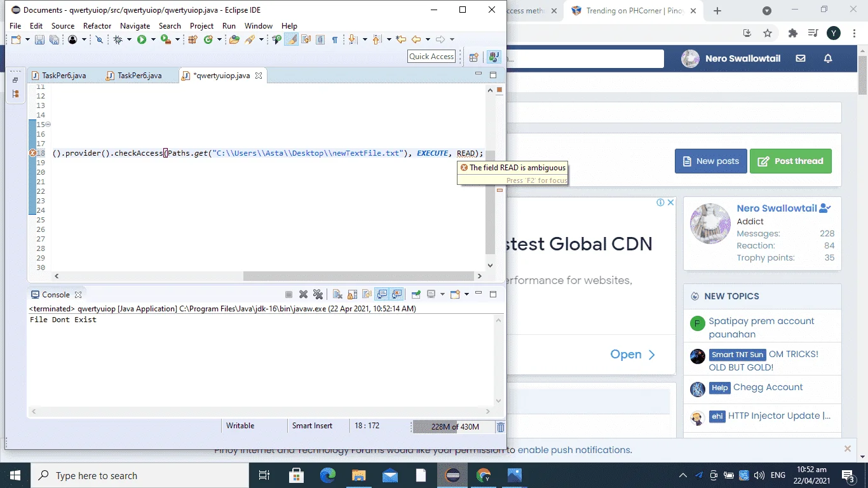
Task: Click the Debug bug icon
Action: (x=118, y=39)
